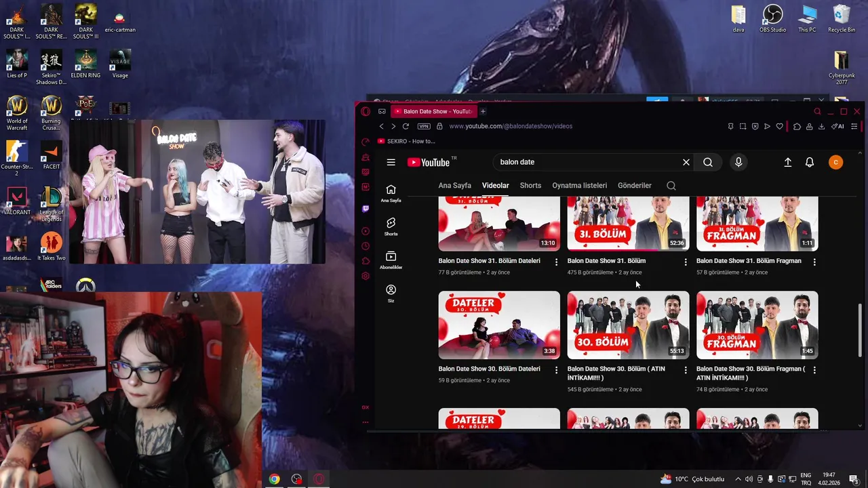Open Oynatma listeleri tab
The image size is (868, 488).
pyautogui.click(x=579, y=186)
